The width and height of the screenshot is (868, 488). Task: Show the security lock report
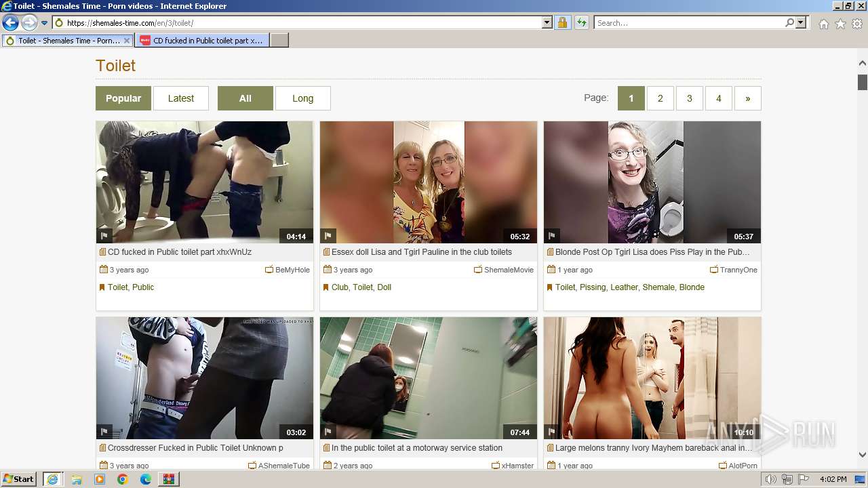pyautogui.click(x=562, y=23)
